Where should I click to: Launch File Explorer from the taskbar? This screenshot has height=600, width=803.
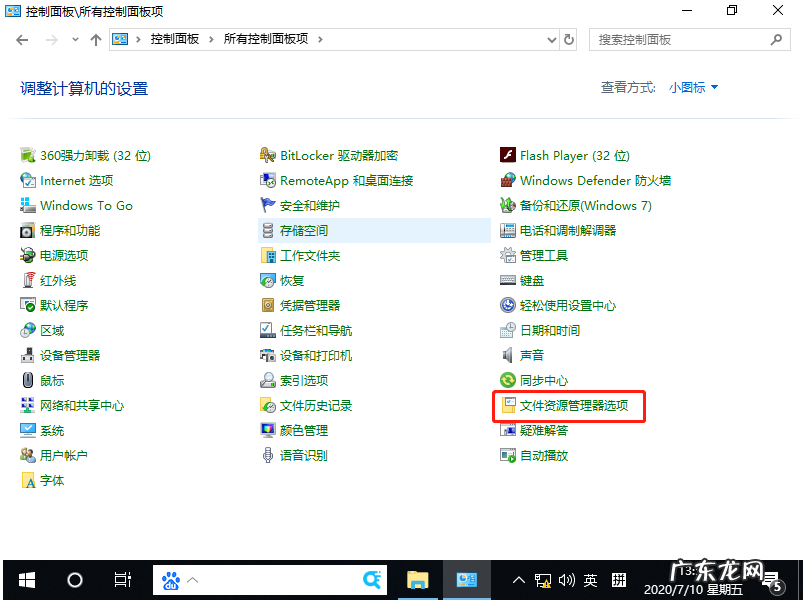418,580
